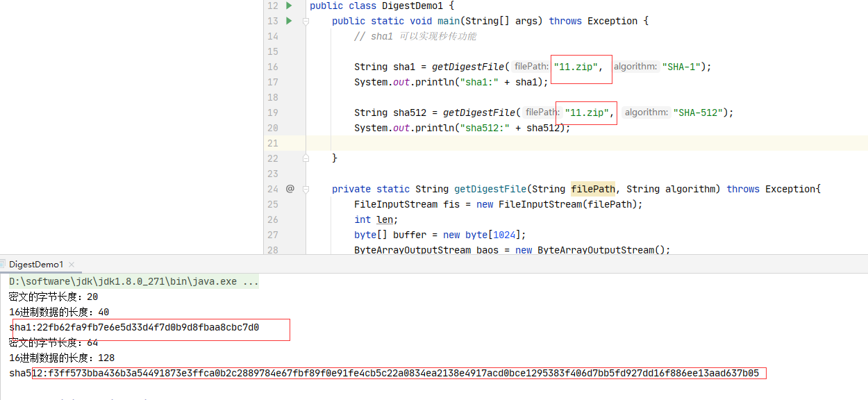Click the getDigestFile call on line 16
This screenshot has height=400, width=868.
coord(468,67)
